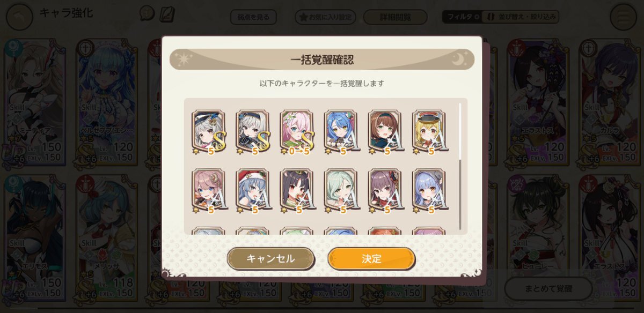Click the キャンセル button
Image resolution: width=644 pixels, height=313 pixels.
(x=270, y=258)
